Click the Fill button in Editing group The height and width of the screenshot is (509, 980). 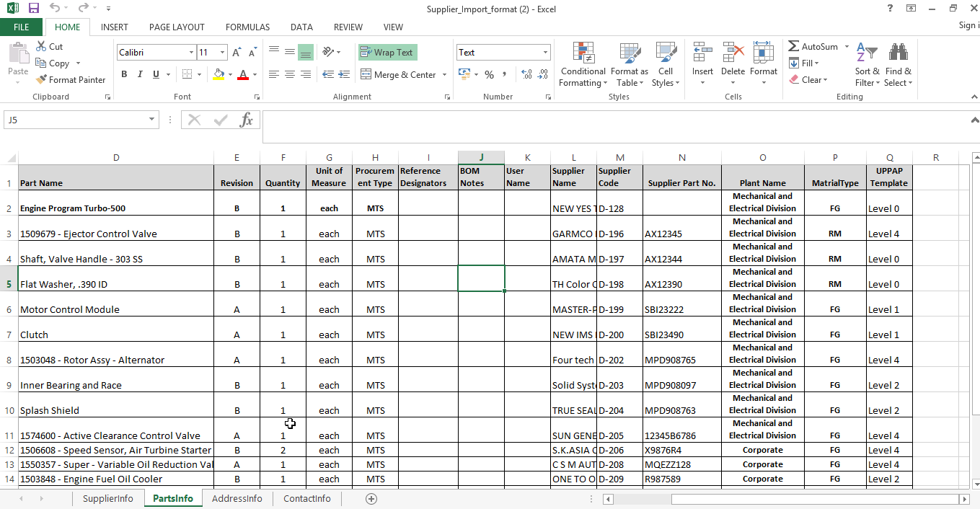(x=803, y=63)
